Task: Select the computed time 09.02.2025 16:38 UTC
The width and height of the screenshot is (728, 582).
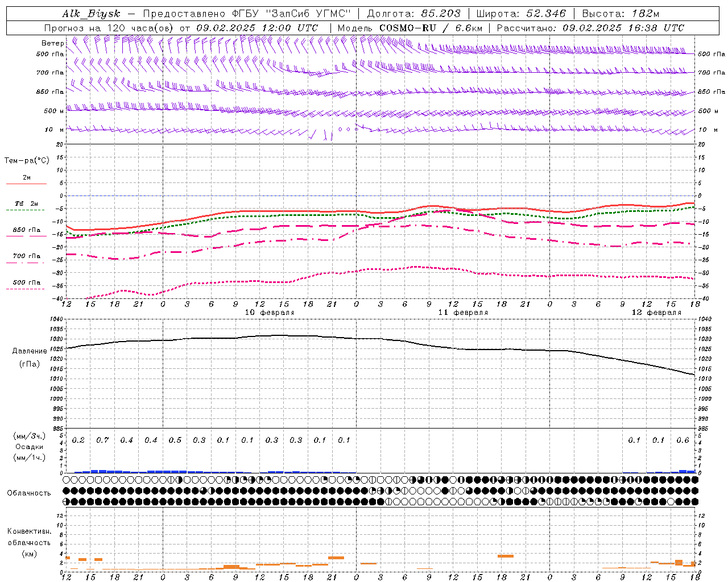Action: coord(623,28)
